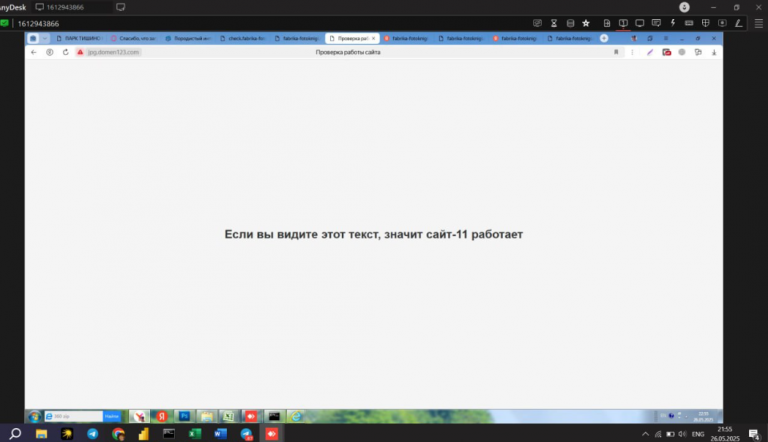This screenshot has width=768, height=442.
Task: Open Photoshop in remote taskbar
Action: [184, 417]
